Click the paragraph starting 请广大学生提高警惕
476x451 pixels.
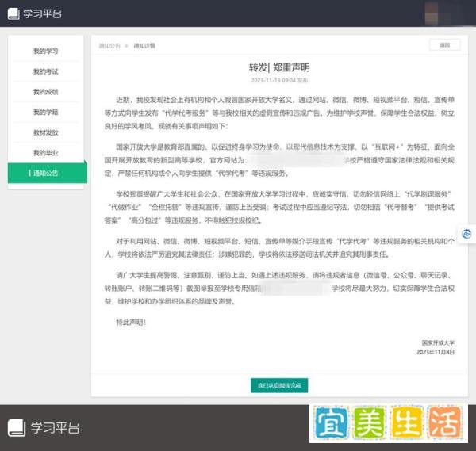pyautogui.click(x=279, y=289)
